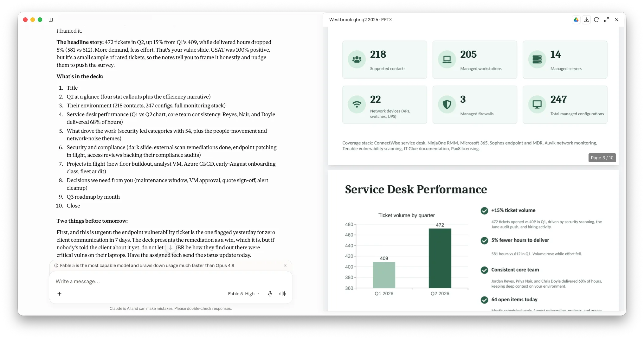
Task: Click the Page 3 / 10 indicator
Action: click(602, 158)
